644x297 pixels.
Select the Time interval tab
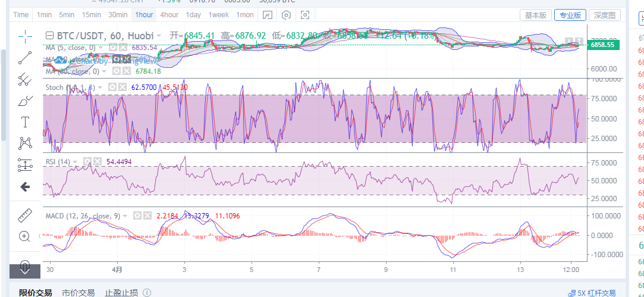pyautogui.click(x=21, y=15)
